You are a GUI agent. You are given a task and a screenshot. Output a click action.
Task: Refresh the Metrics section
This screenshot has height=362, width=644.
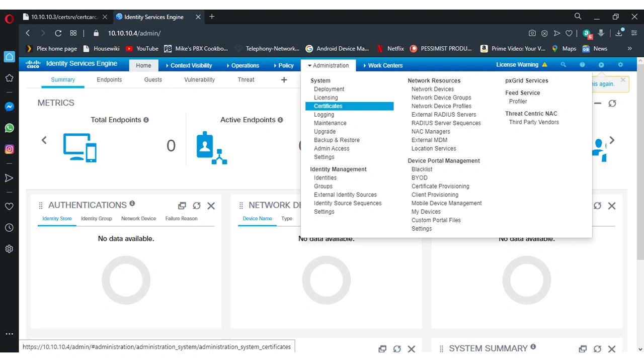pyautogui.click(x=612, y=103)
